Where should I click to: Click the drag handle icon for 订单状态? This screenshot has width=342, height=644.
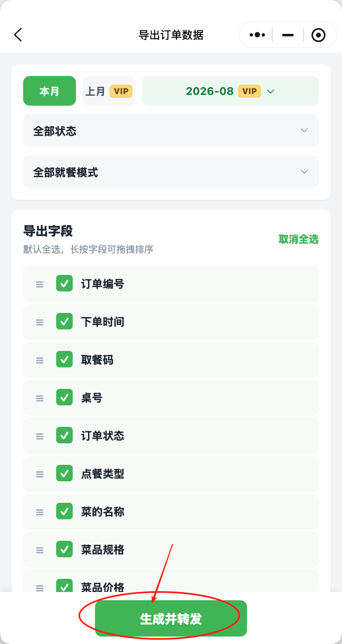pyautogui.click(x=40, y=436)
